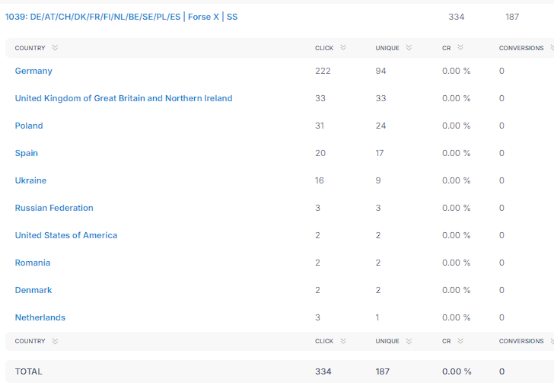Viewport: 554px width, 392px height.
Task: Sort by Unique in the bottom header
Action: 409,341
